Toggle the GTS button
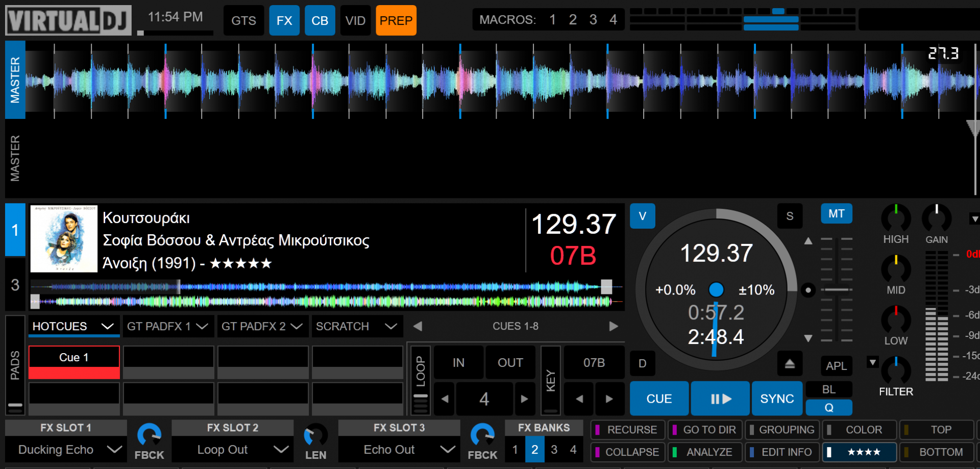 click(x=243, y=20)
